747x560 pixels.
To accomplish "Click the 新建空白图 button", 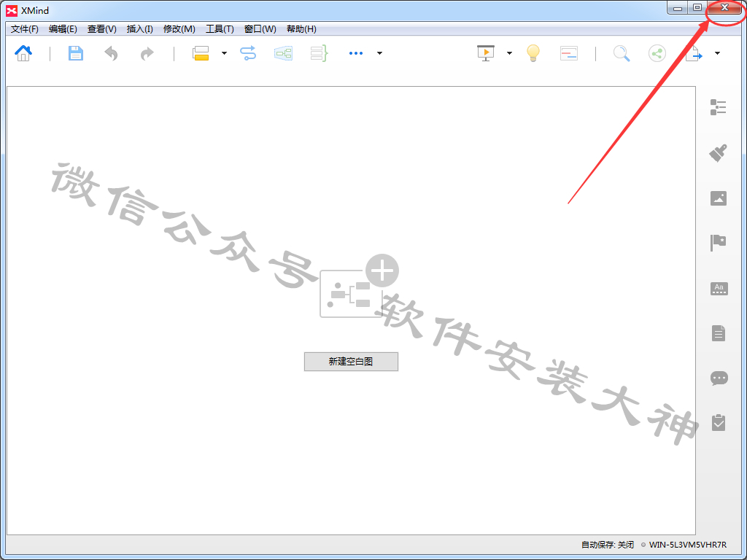I will coord(351,362).
